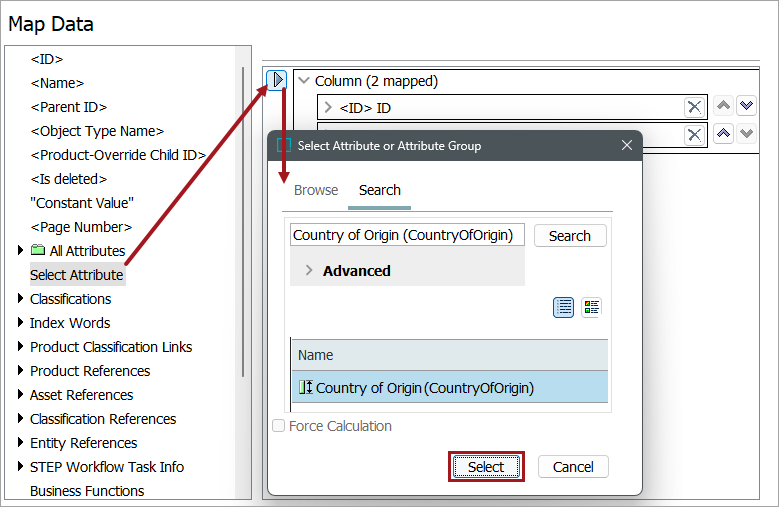This screenshot has height=507, width=779.
Task: Select <Parent ID> item
Action: pyautogui.click(x=69, y=107)
